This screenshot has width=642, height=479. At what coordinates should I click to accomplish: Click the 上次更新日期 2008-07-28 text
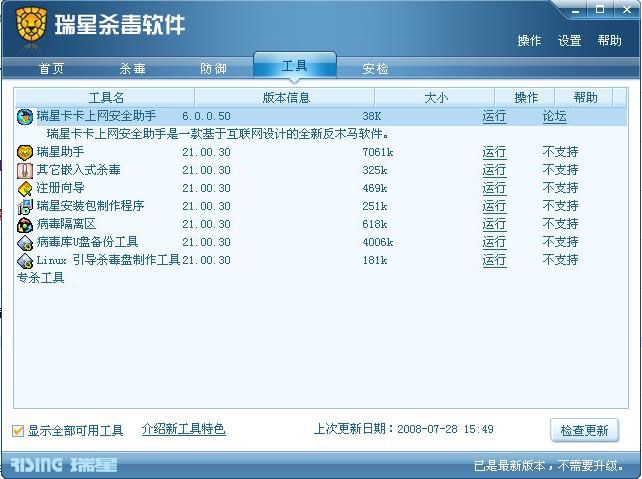click(x=403, y=429)
